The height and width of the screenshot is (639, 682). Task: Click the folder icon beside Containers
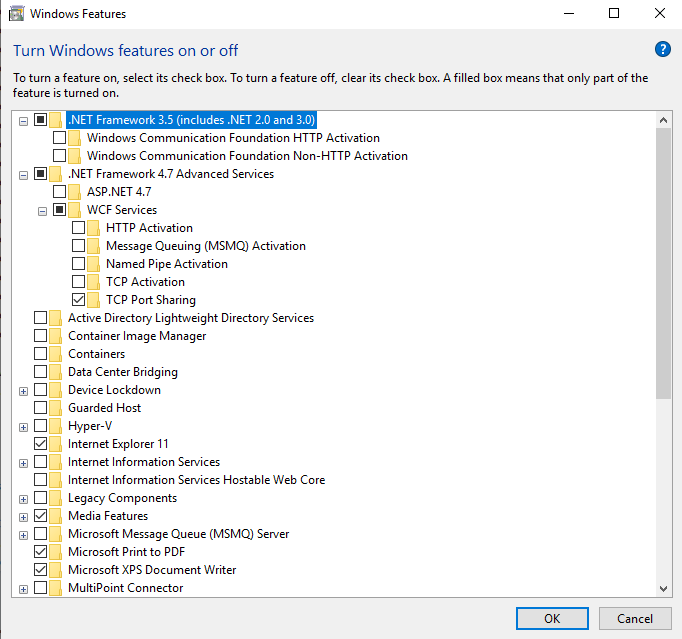[x=55, y=354]
